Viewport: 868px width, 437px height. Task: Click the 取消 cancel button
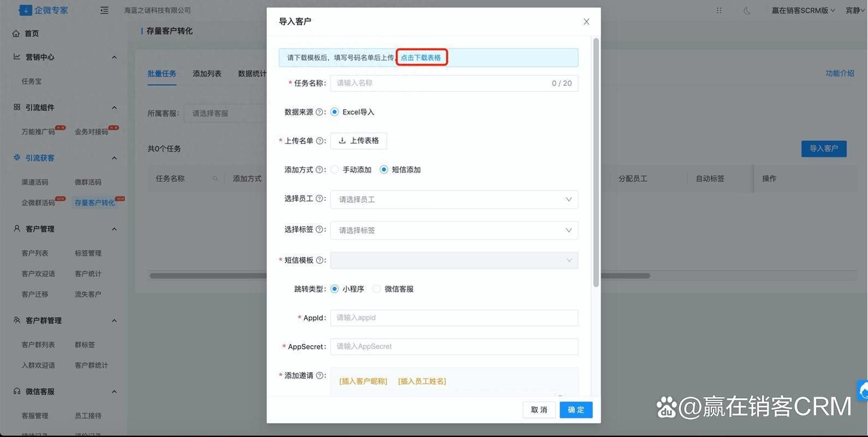click(539, 410)
